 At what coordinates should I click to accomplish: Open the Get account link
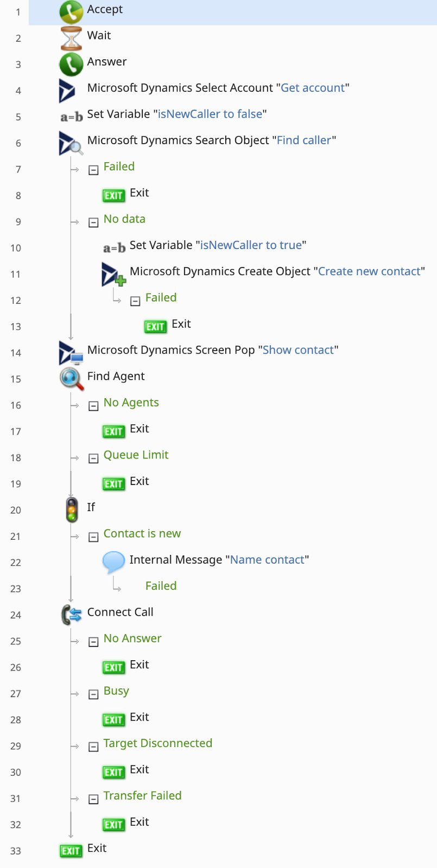pyautogui.click(x=313, y=87)
